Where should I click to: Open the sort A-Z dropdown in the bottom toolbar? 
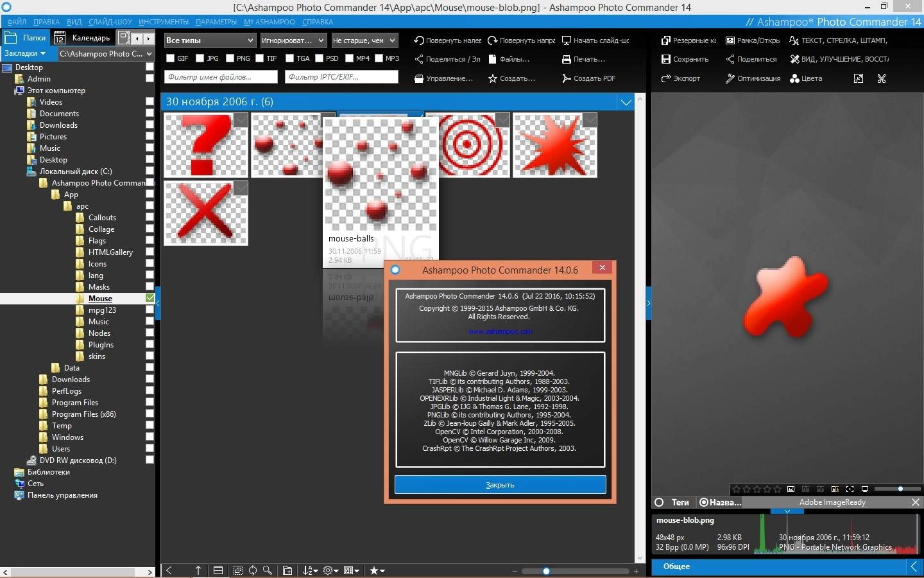click(x=311, y=570)
